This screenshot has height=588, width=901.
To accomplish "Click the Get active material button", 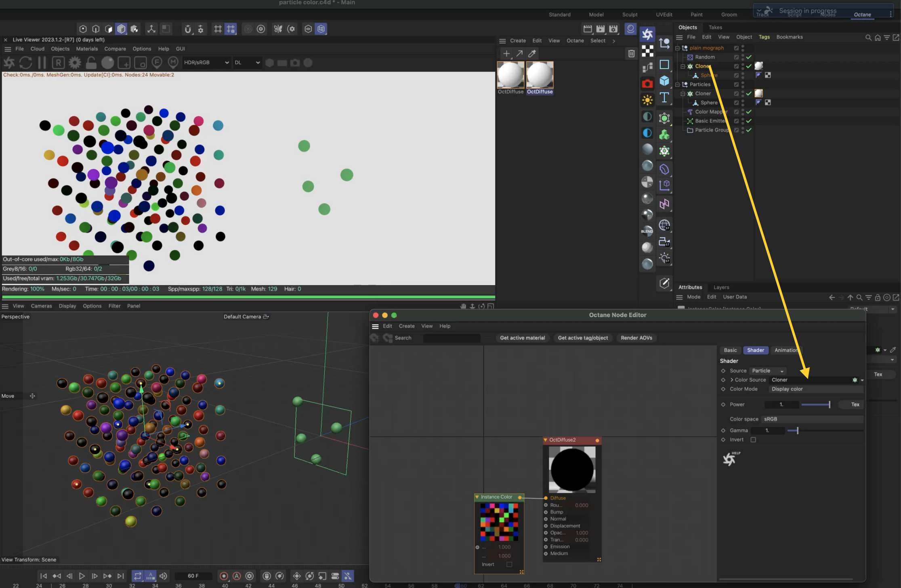I will 522,338.
